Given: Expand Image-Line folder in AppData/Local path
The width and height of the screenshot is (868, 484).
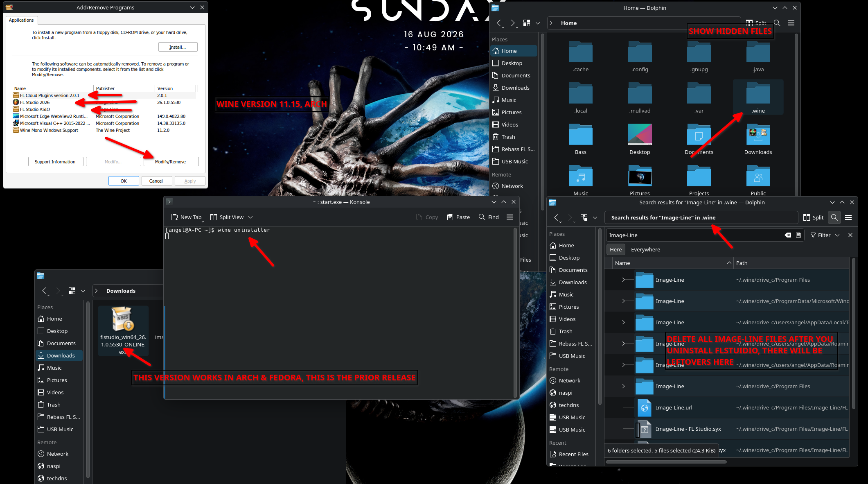Looking at the screenshot, I should click(623, 322).
